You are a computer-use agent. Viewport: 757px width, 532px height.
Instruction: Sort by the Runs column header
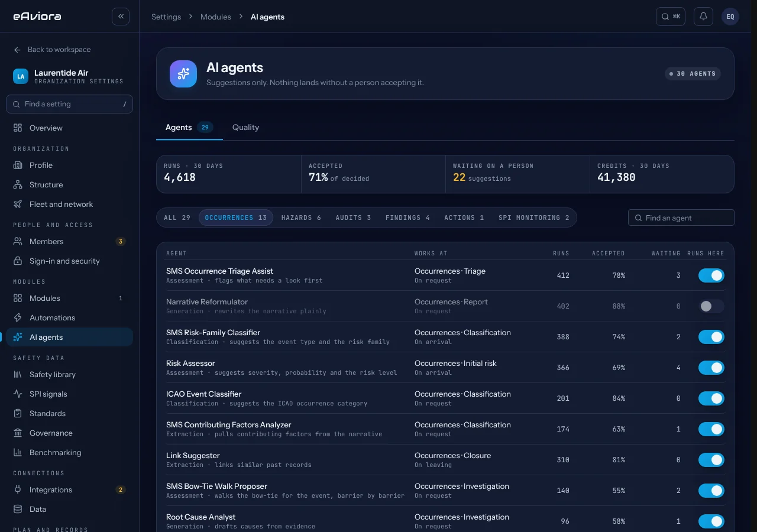coord(561,253)
